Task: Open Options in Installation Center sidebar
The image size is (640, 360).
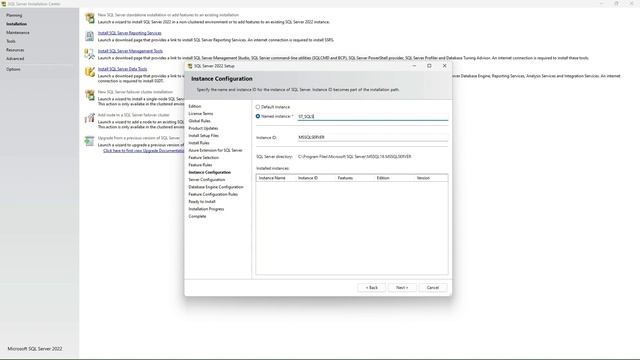Action: (13, 69)
